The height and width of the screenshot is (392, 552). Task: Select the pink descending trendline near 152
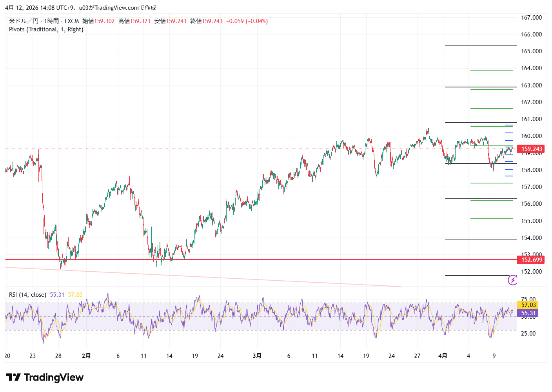pos(196,277)
